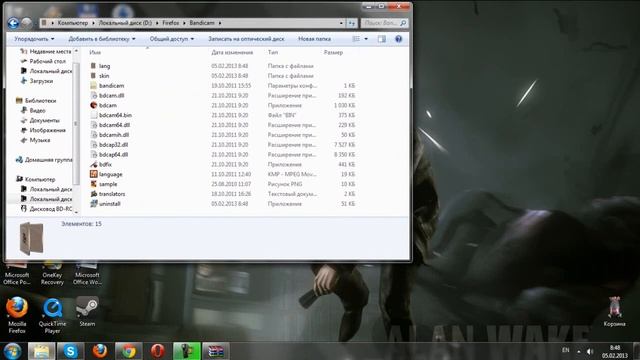
Task: Open Steam desktop shortcut
Action: pyautogui.click(x=87, y=312)
